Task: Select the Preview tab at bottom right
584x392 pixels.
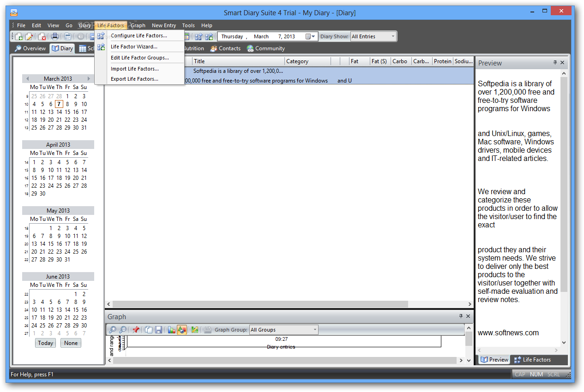Action: point(494,360)
